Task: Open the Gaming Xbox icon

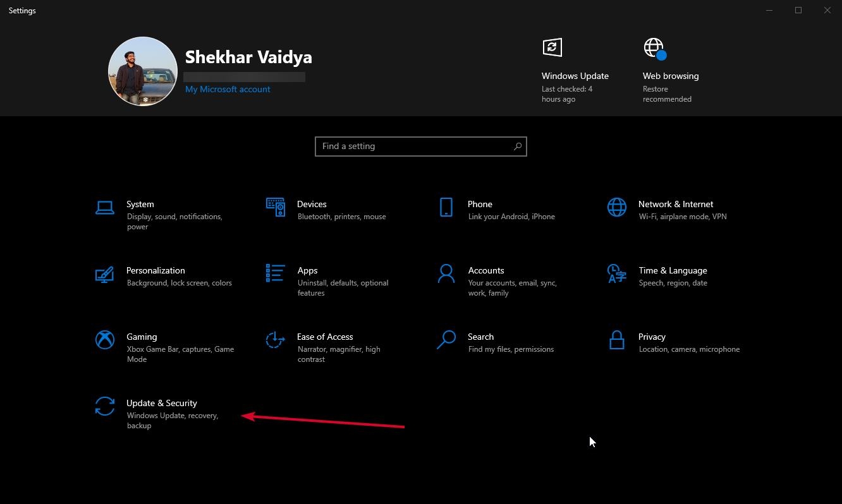Action: pyautogui.click(x=105, y=340)
